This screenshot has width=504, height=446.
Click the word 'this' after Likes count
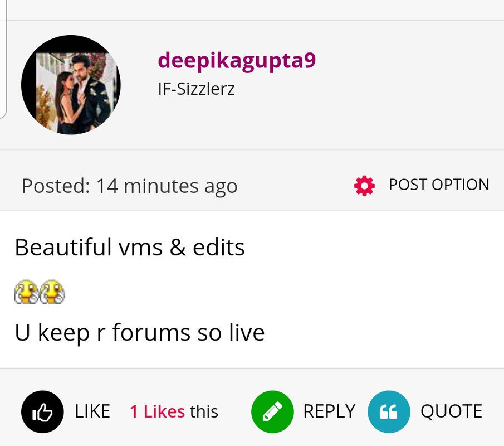(204, 411)
